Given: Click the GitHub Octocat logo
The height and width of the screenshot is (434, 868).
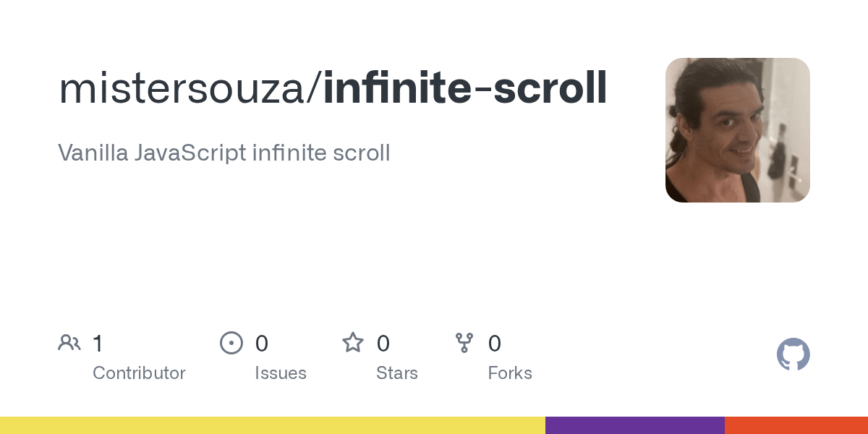Looking at the screenshot, I should 793,355.
